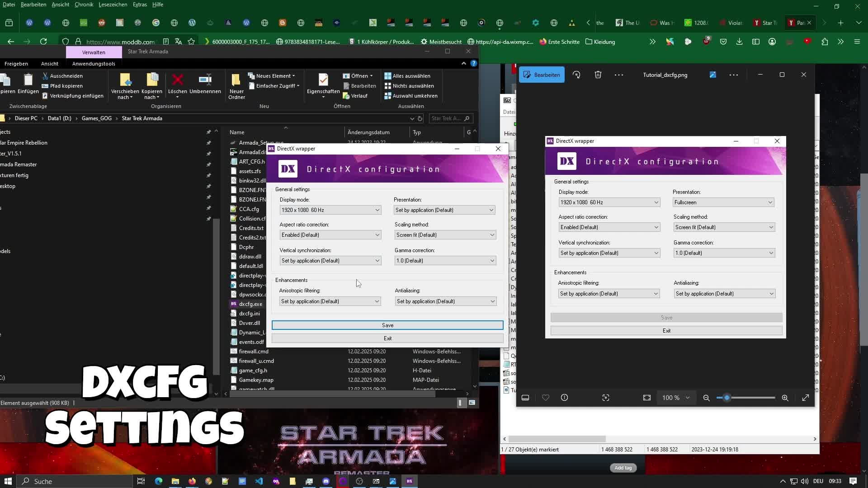Click the delete trash icon in Photos
Image resolution: width=868 pixels, height=488 pixels.
[x=598, y=75]
